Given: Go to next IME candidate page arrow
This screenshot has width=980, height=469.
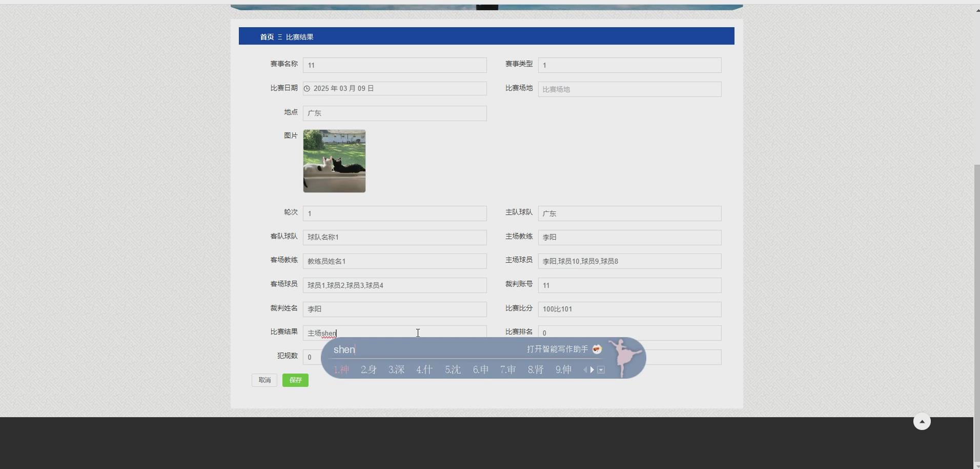Looking at the screenshot, I should pyautogui.click(x=592, y=370).
